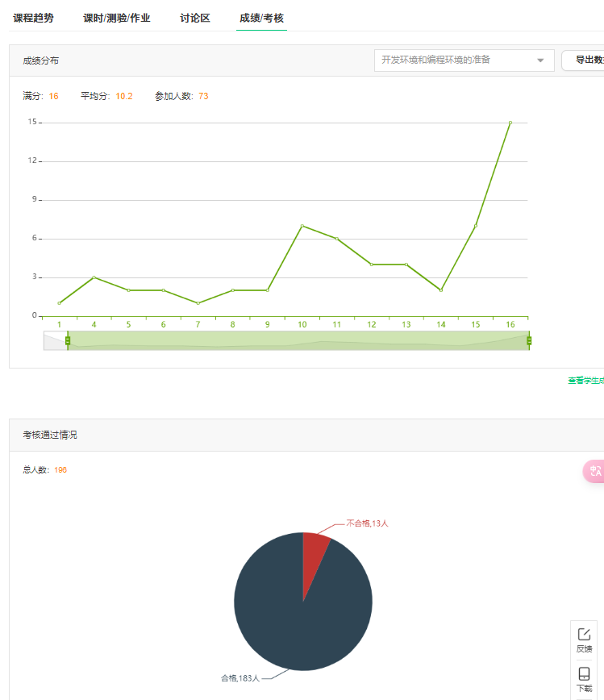This screenshot has height=700, width=604.
Task: Click the data point at score 11
Action: [337, 239]
